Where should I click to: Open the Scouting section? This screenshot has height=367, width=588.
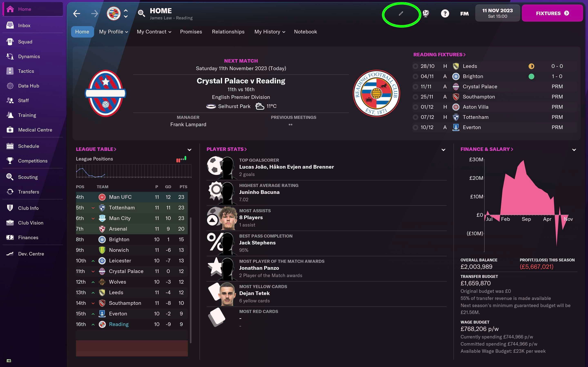click(28, 177)
